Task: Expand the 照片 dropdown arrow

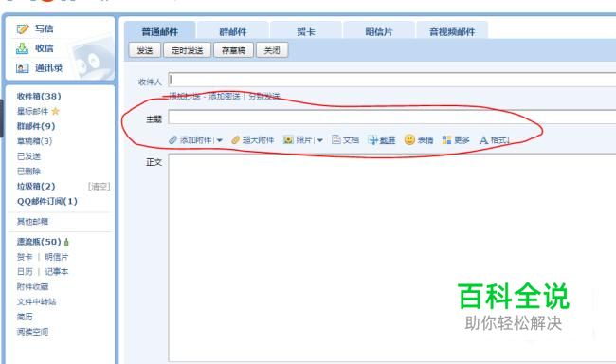Action: tap(319, 140)
